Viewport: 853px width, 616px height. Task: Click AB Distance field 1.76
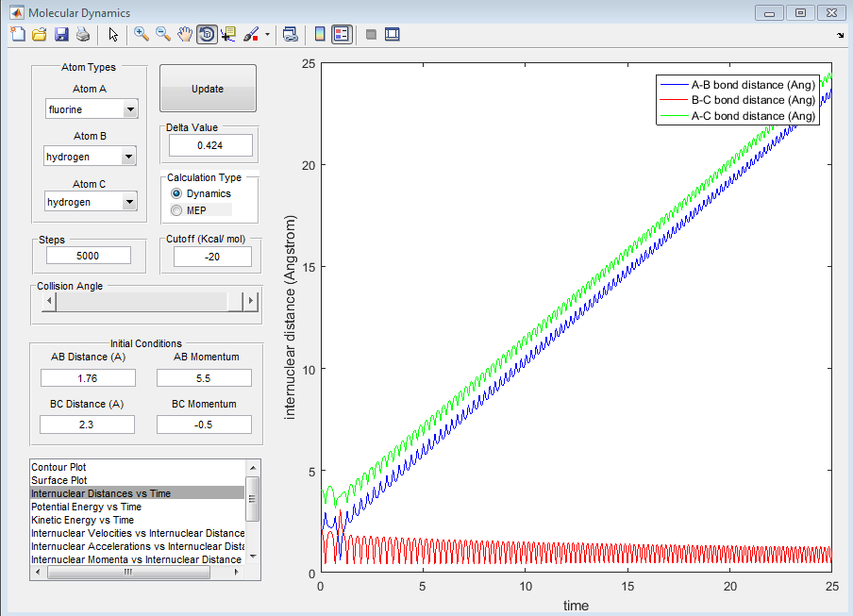pyautogui.click(x=88, y=378)
